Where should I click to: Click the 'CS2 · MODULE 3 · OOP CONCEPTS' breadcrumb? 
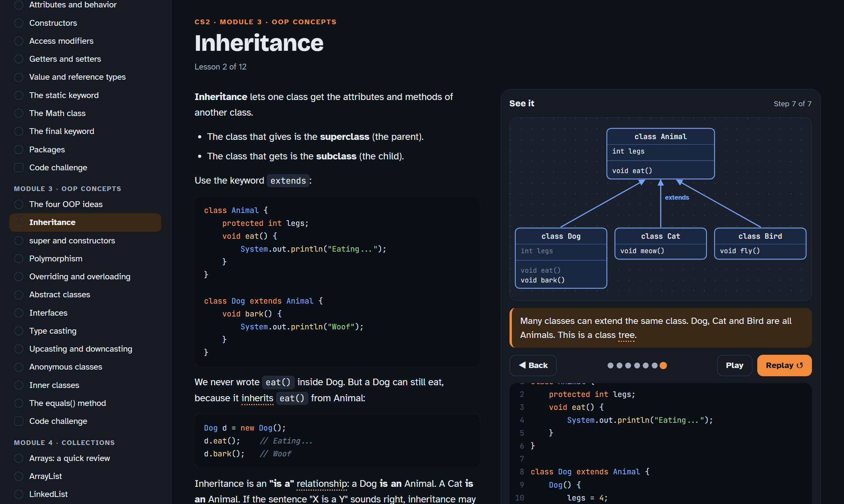pos(265,22)
